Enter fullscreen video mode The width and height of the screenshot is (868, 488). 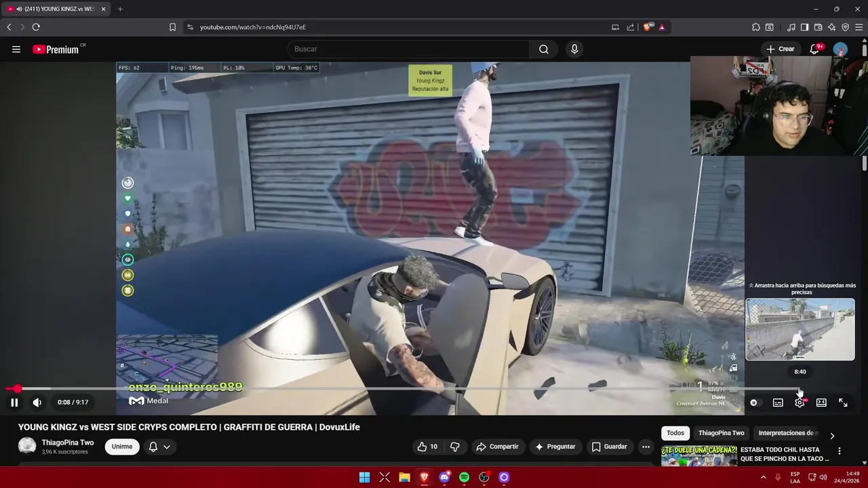843,403
